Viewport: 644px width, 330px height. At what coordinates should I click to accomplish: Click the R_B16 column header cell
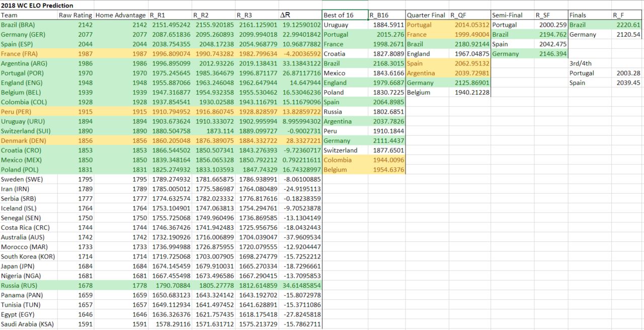[386, 15]
